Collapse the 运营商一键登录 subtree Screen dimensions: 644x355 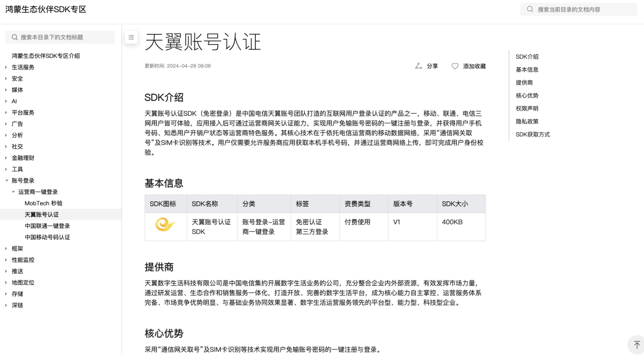point(14,192)
